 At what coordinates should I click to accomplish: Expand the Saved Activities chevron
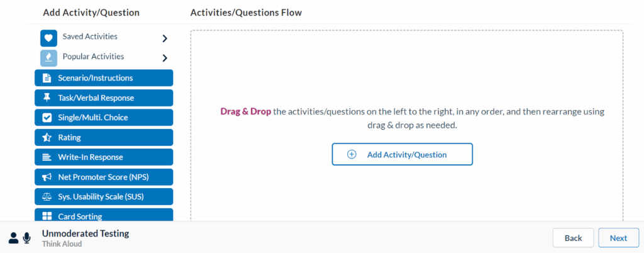[x=165, y=38]
